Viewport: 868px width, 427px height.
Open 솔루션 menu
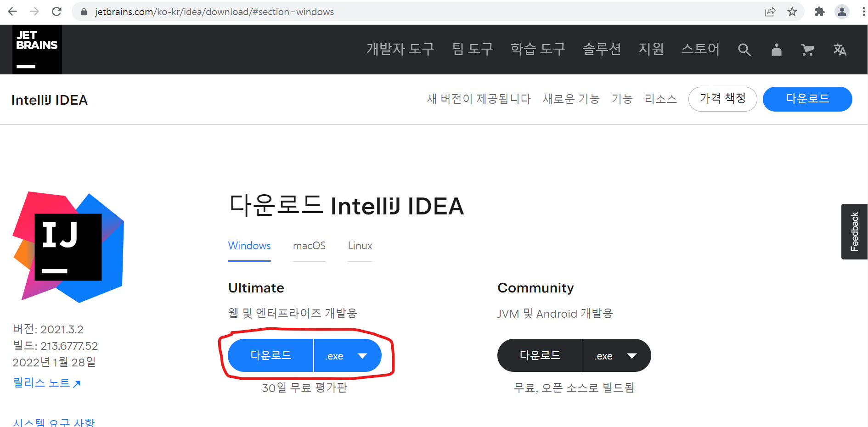coord(602,49)
